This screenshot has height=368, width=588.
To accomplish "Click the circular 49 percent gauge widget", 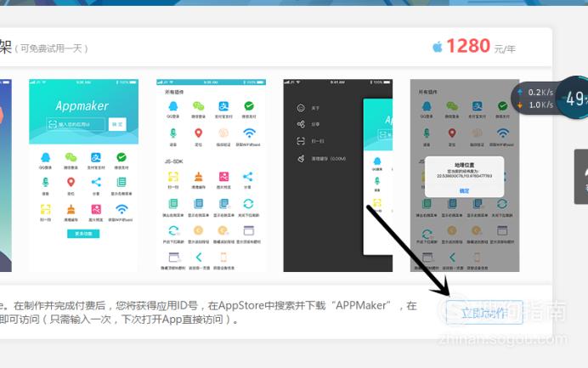I will pos(573,98).
